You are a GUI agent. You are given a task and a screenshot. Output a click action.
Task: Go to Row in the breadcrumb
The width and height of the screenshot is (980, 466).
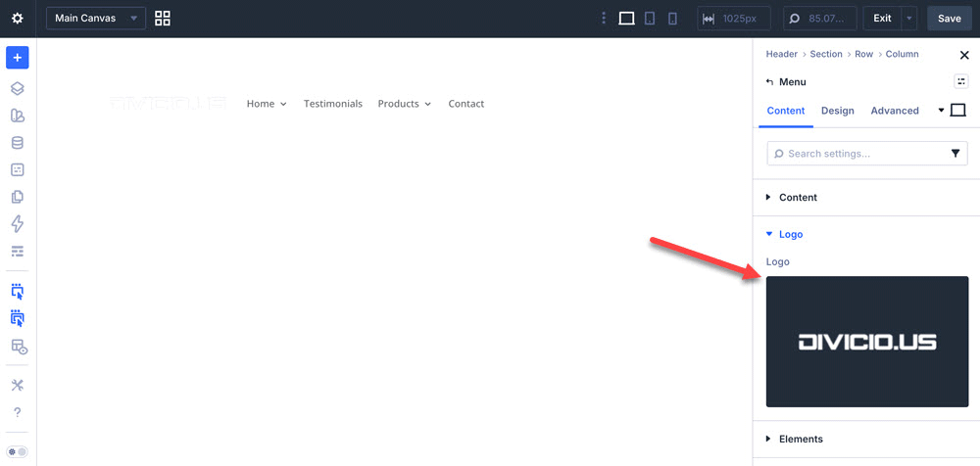863,55
